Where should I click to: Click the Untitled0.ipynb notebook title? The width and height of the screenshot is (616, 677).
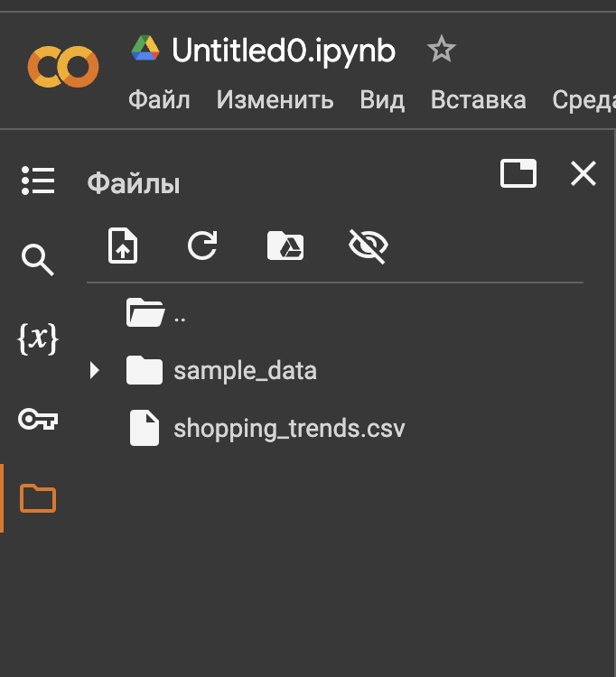click(284, 51)
